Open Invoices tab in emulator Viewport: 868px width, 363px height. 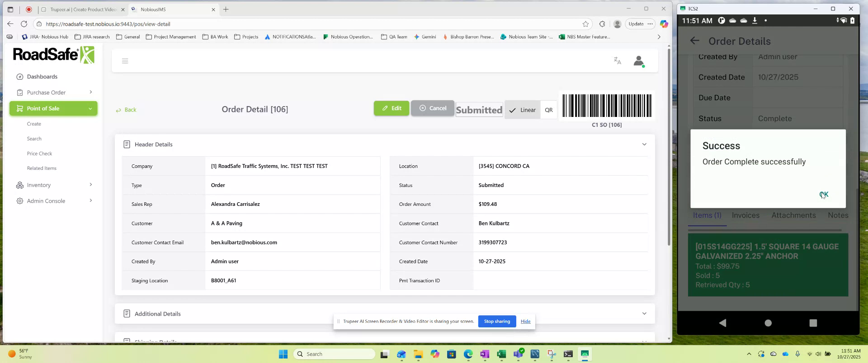(745, 215)
